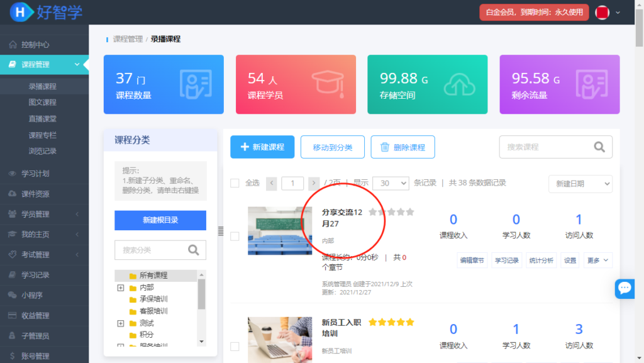Click the 新建根目录 button
Viewport: 644px width, 363px height.
pyautogui.click(x=160, y=220)
